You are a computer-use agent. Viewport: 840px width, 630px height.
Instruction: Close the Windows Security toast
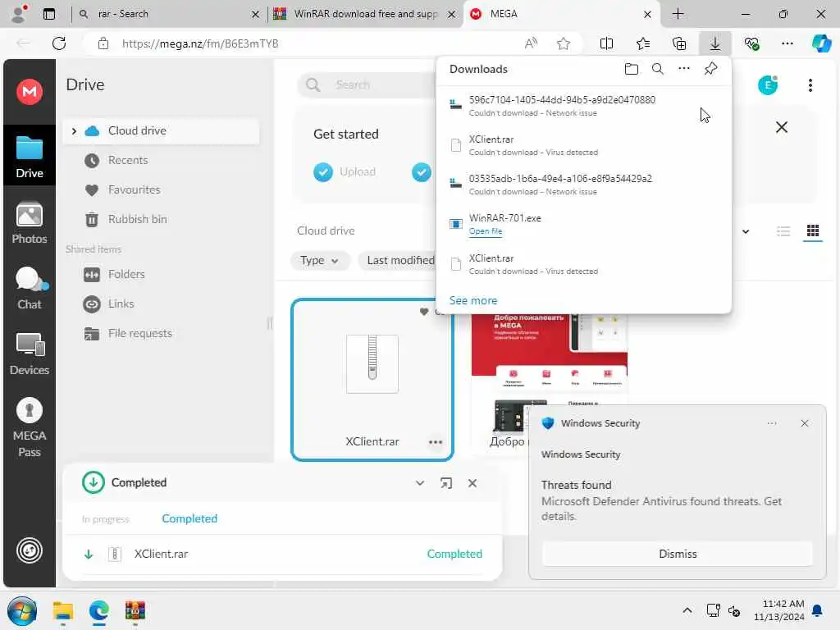805,423
